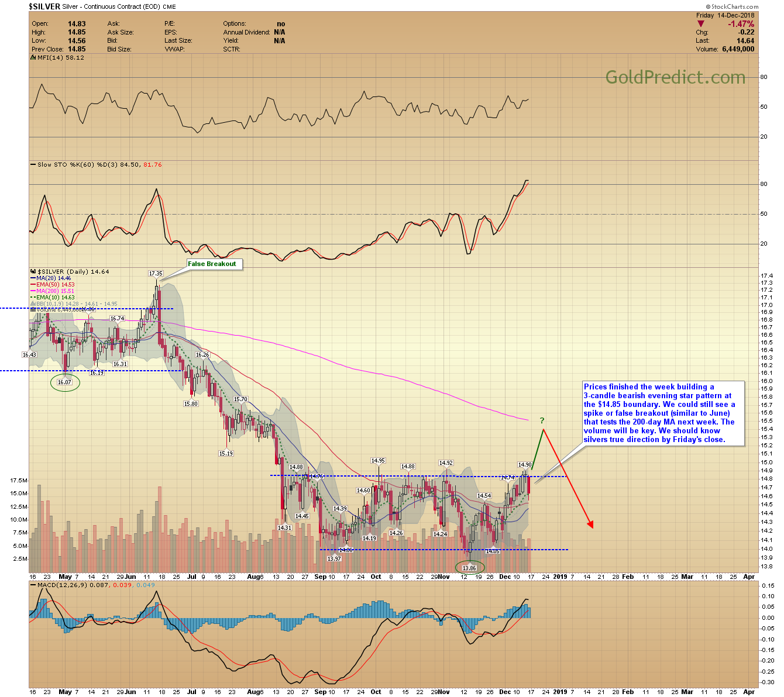Click the 14.54 price label
Image resolution: width=784 pixels, height=697 pixels.
point(484,496)
